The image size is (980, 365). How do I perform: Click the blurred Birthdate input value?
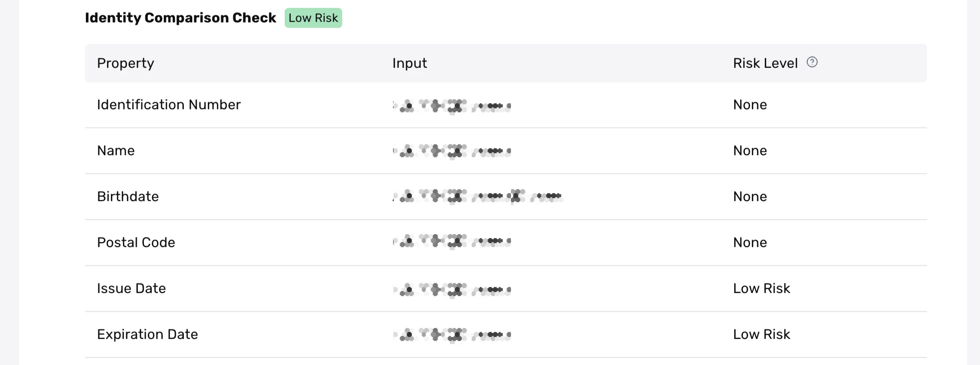click(478, 197)
